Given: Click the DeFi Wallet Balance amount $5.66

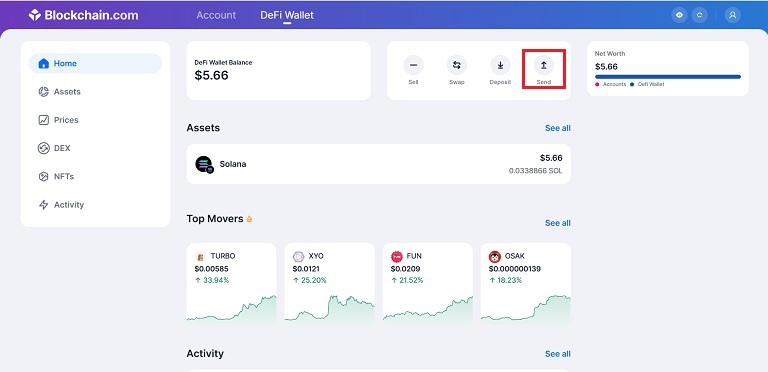Looking at the screenshot, I should coord(212,75).
